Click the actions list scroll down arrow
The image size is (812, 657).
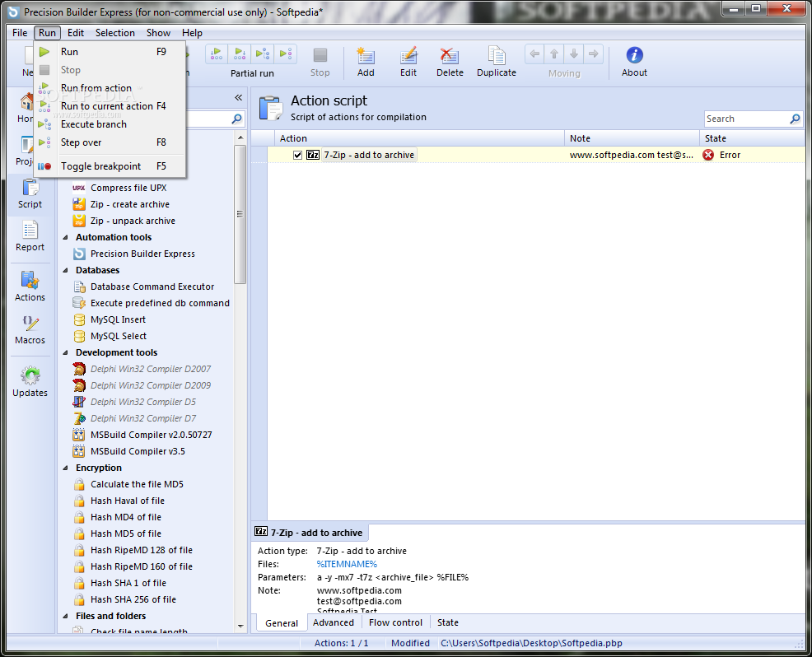[x=240, y=626]
